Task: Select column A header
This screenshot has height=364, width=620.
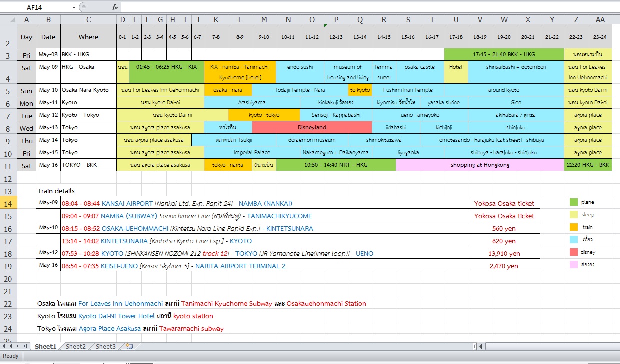Action: click(x=27, y=20)
